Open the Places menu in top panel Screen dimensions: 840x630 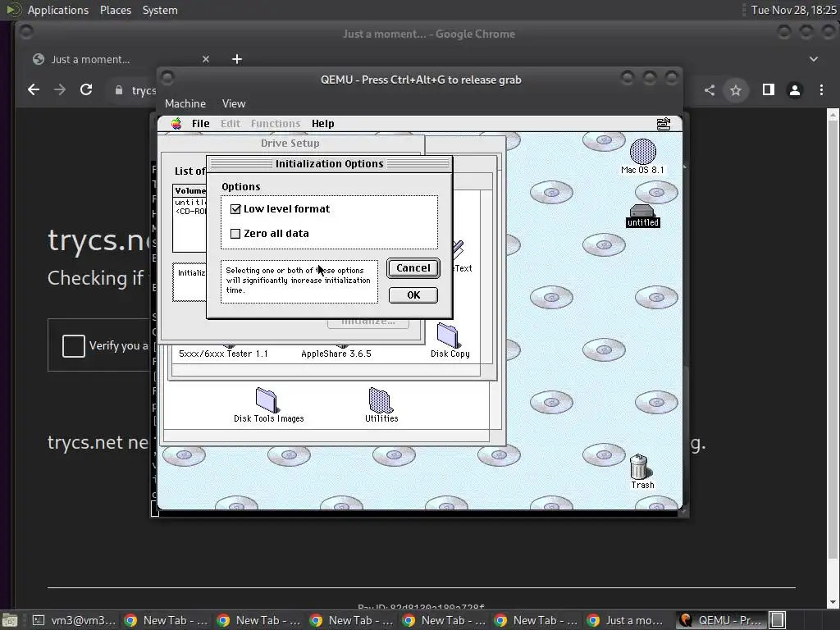click(x=115, y=10)
